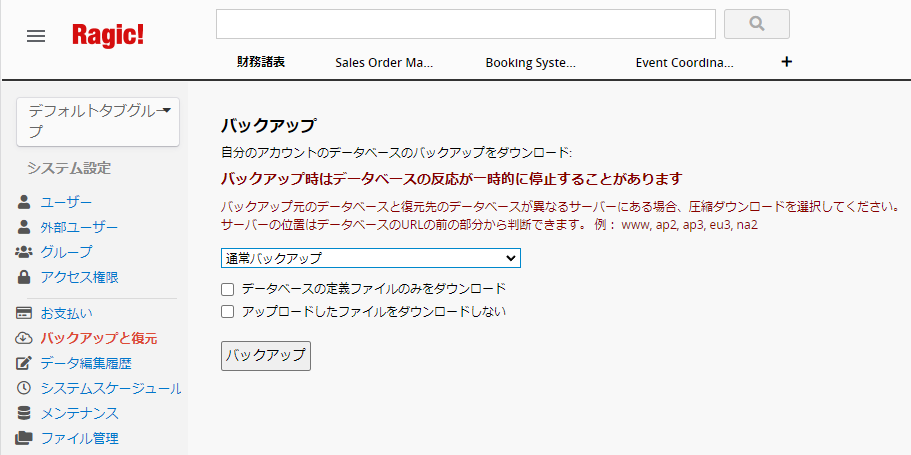Click the お支払い credit card icon
911x455 pixels.
(x=25, y=313)
